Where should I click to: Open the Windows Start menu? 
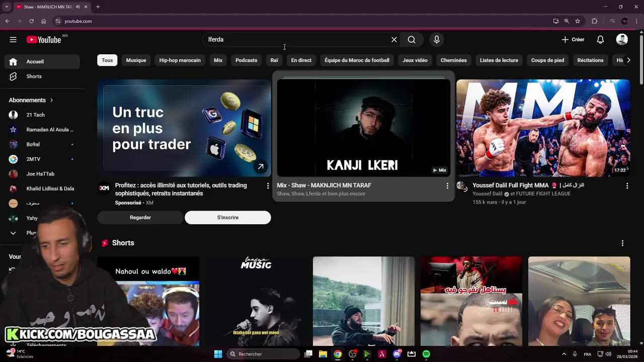(218, 354)
